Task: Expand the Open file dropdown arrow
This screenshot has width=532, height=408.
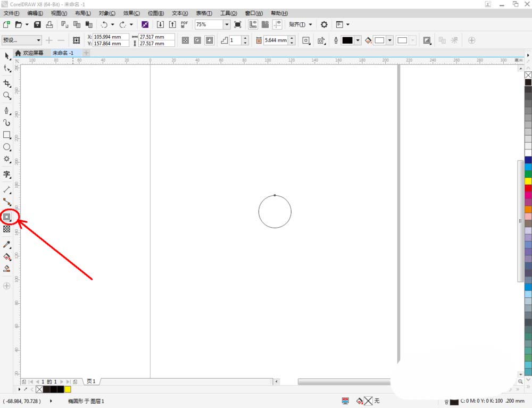Action: [x=27, y=24]
